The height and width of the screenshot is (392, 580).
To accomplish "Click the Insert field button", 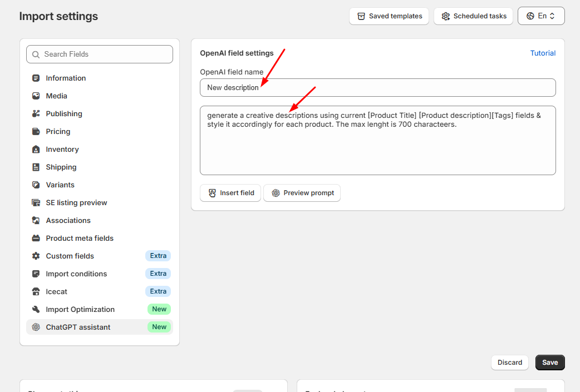I will click(x=230, y=193).
